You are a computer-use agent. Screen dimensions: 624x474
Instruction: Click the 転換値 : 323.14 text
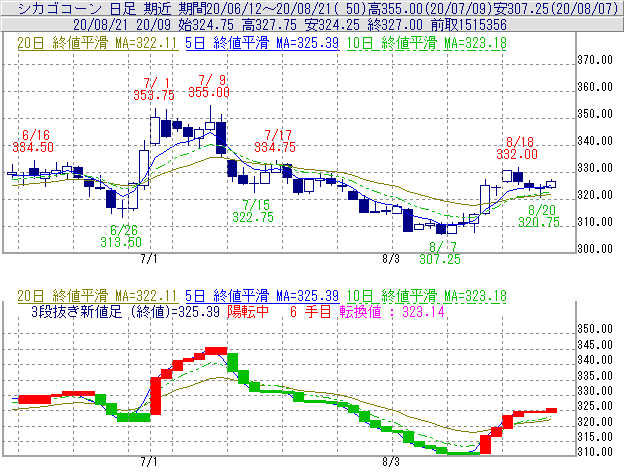[392, 312]
